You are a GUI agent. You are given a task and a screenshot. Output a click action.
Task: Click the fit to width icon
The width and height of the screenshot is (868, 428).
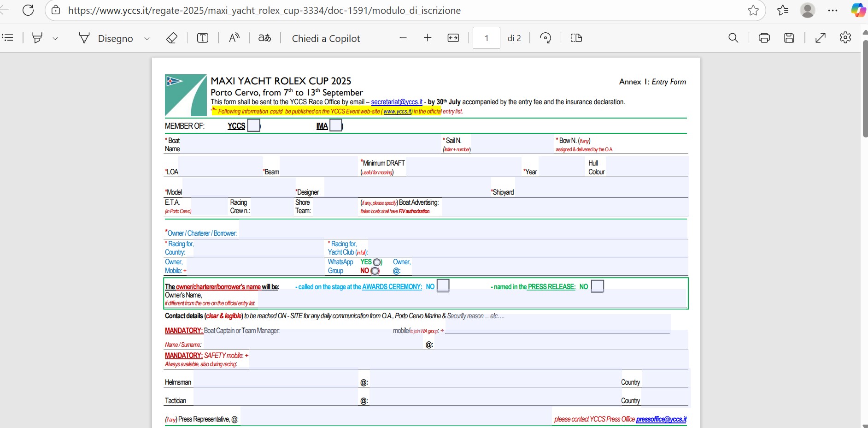coord(453,38)
